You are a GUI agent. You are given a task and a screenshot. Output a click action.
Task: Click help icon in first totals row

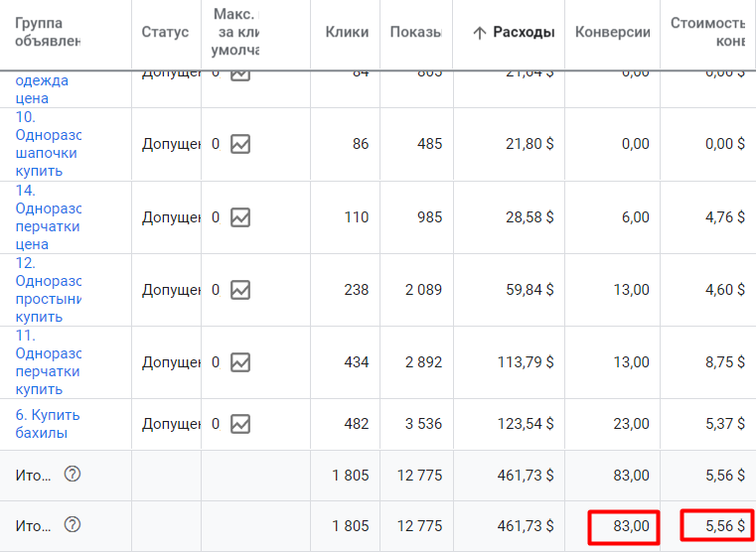72,475
